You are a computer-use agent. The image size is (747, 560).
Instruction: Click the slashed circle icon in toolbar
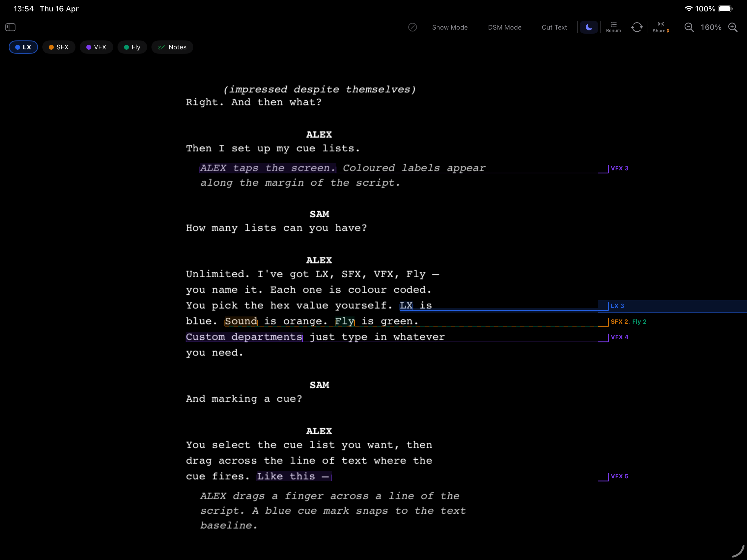coord(412,27)
